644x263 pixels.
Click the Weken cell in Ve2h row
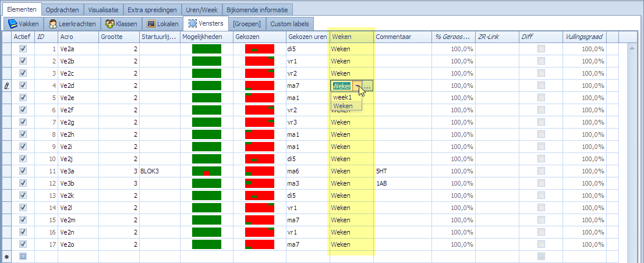(x=352, y=134)
